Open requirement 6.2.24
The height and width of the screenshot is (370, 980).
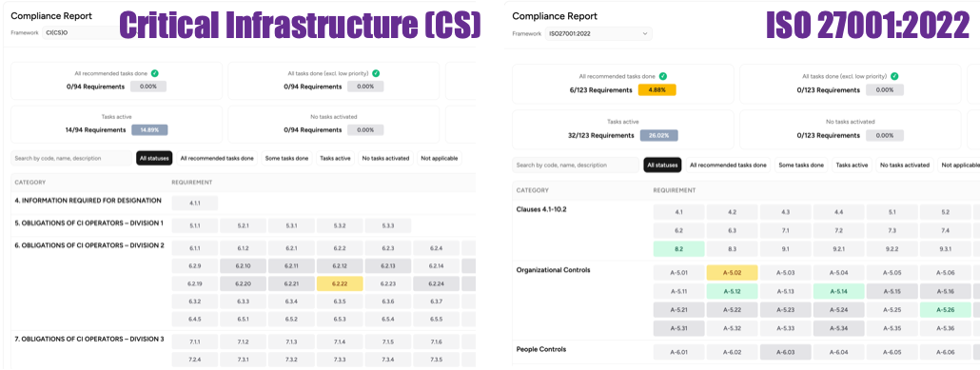click(x=437, y=283)
